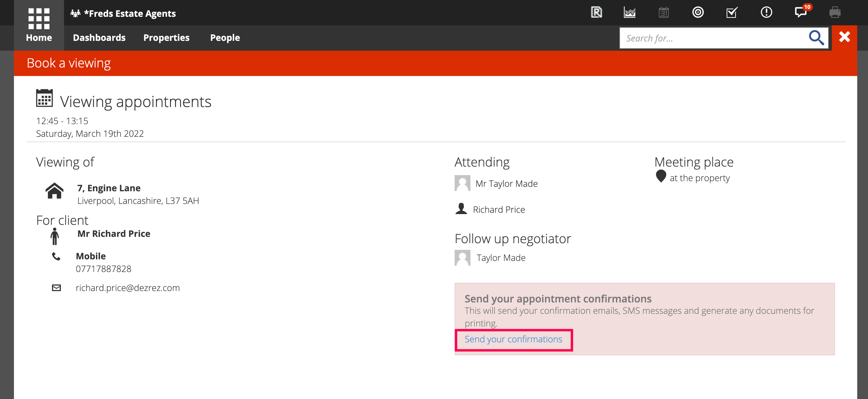
Task: Open the Home grid menu icon
Action: [x=39, y=18]
